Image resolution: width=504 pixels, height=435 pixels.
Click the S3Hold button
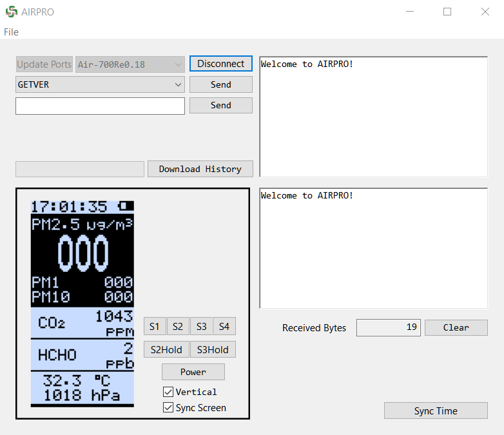[213, 349]
